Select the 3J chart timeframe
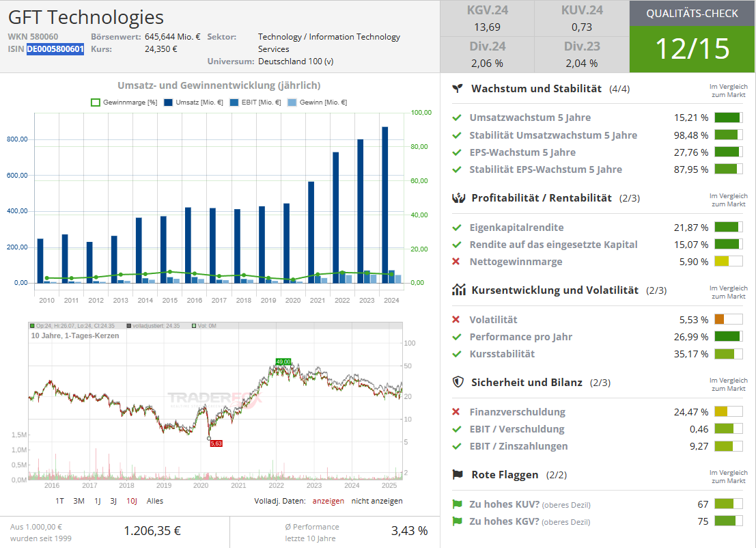Image resolution: width=756 pixels, height=548 pixels. (x=113, y=501)
